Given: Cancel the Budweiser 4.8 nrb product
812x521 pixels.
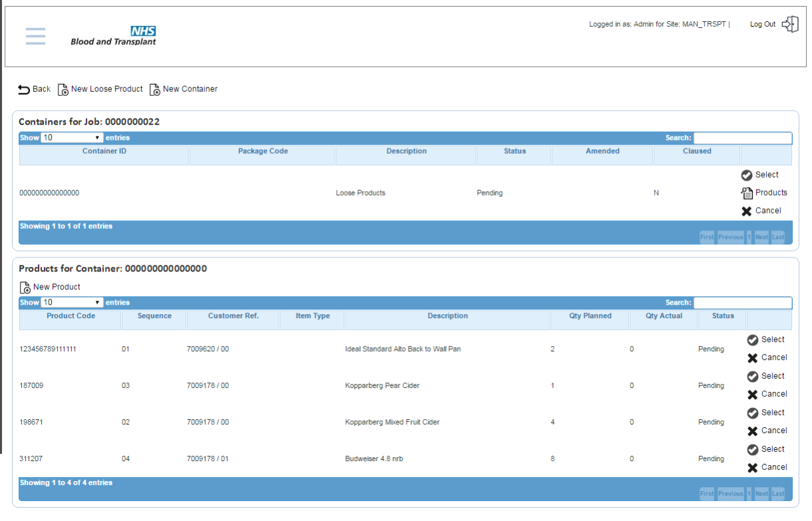Looking at the screenshot, I should [753, 467].
